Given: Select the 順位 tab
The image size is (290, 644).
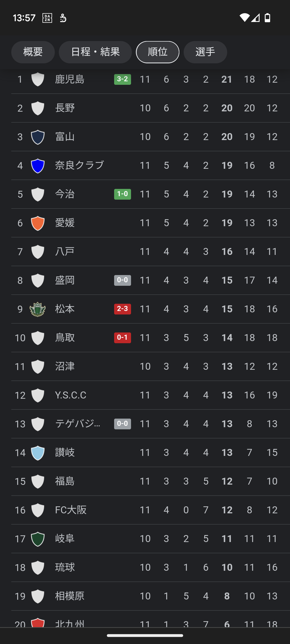Looking at the screenshot, I should point(158,52).
